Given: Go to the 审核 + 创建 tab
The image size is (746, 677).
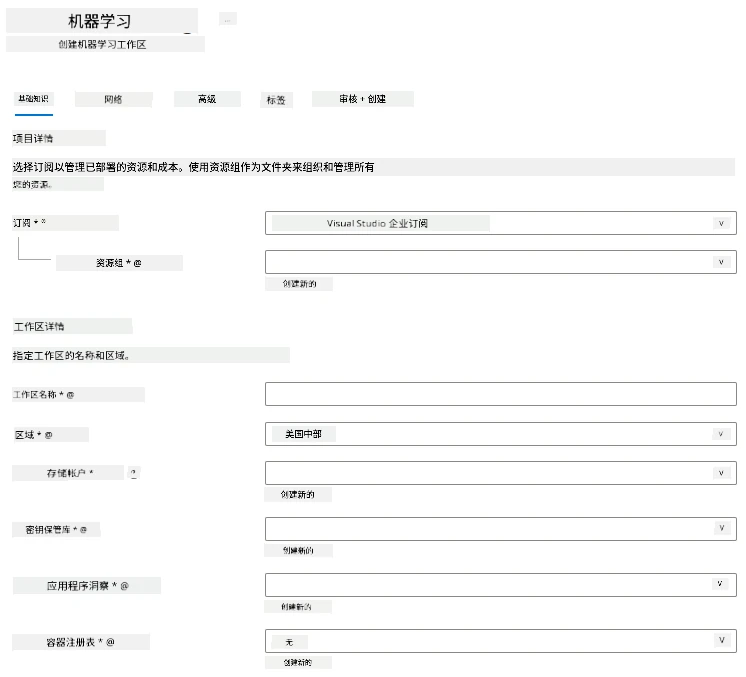Looking at the screenshot, I should point(363,99).
